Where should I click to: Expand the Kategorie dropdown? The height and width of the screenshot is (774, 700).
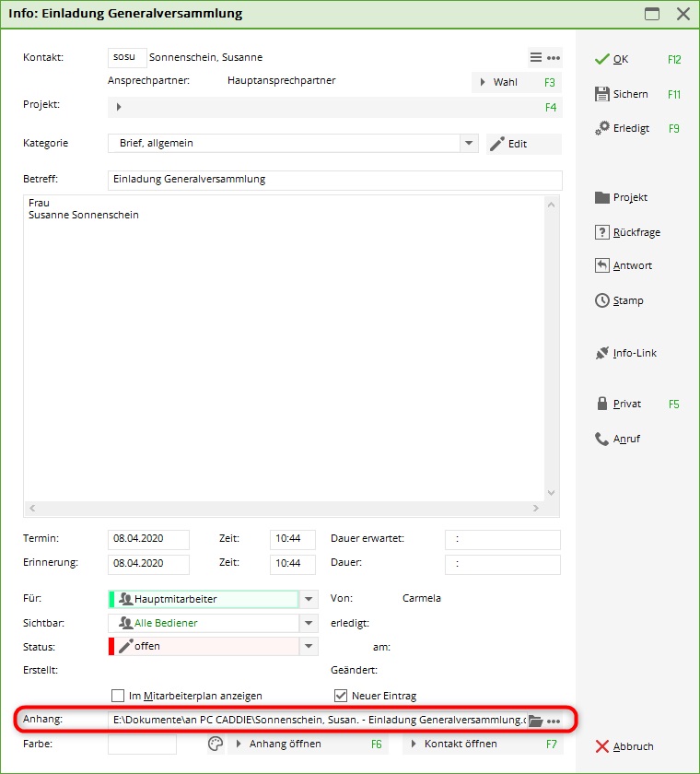point(469,144)
